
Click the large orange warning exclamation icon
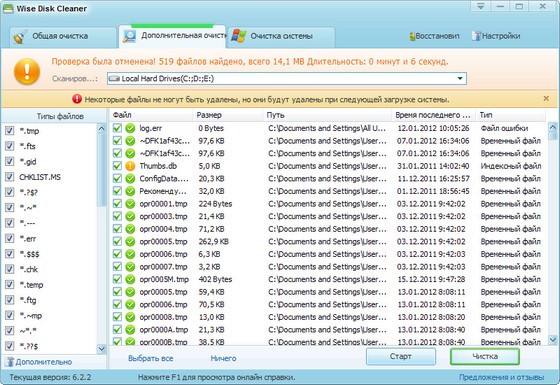pyautogui.click(x=27, y=71)
